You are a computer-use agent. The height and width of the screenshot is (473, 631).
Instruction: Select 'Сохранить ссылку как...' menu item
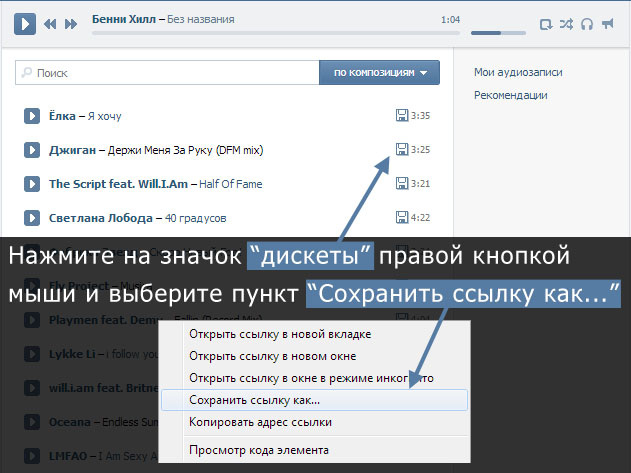254,400
